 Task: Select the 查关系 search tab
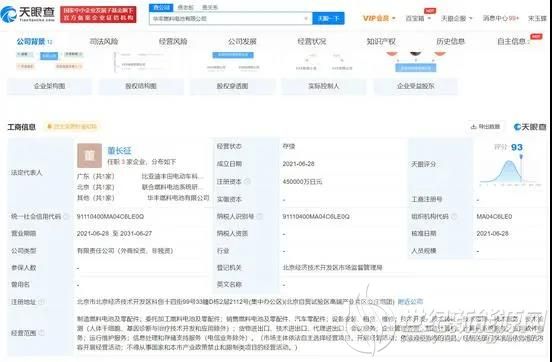coord(210,7)
